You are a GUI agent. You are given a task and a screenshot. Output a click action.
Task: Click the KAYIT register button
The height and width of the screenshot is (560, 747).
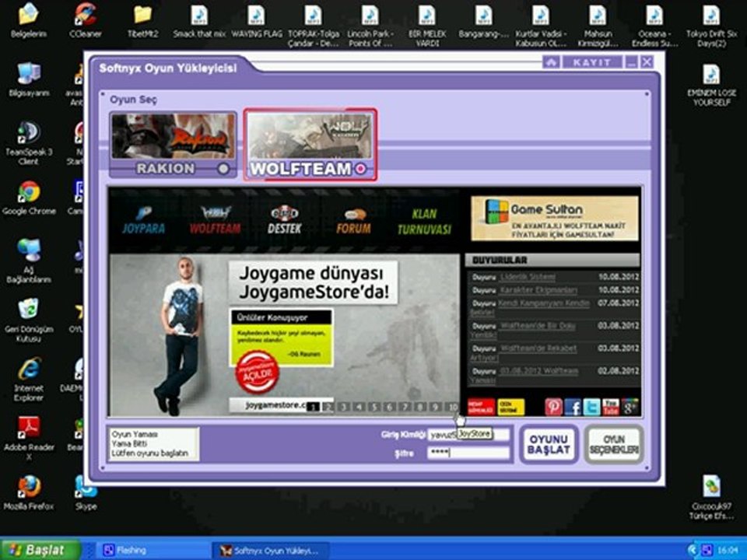click(x=592, y=62)
